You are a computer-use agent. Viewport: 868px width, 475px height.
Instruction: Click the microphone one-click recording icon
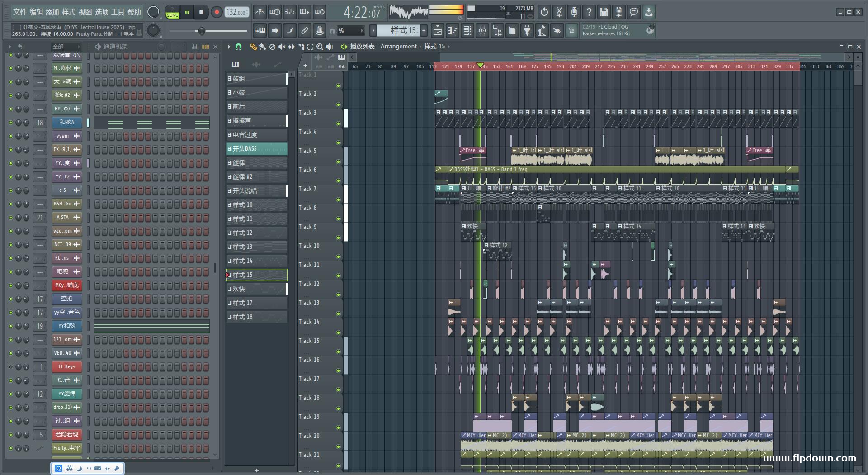(574, 12)
